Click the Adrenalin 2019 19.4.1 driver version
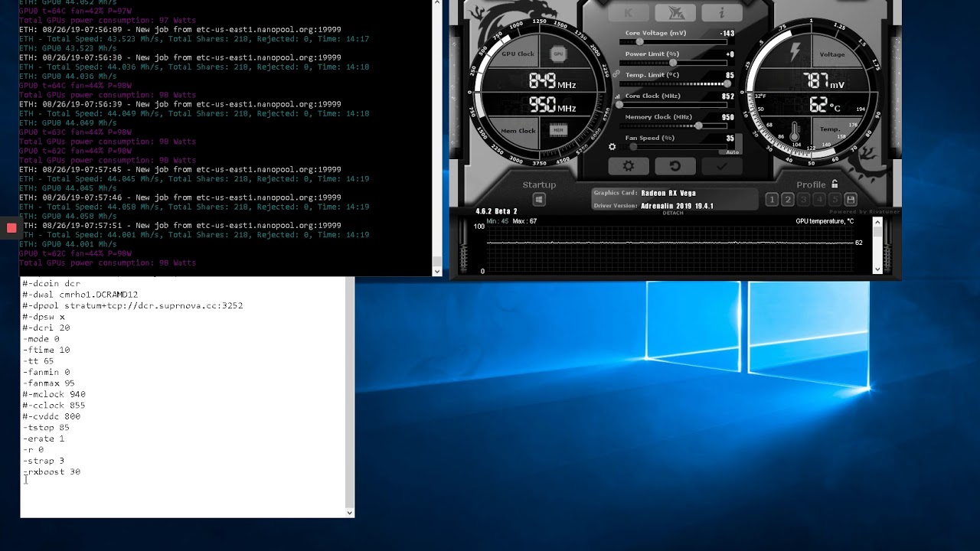 point(677,205)
